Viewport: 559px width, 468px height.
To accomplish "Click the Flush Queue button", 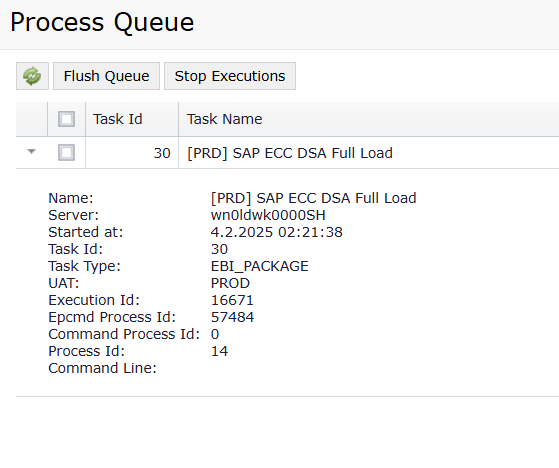I will coord(106,76).
